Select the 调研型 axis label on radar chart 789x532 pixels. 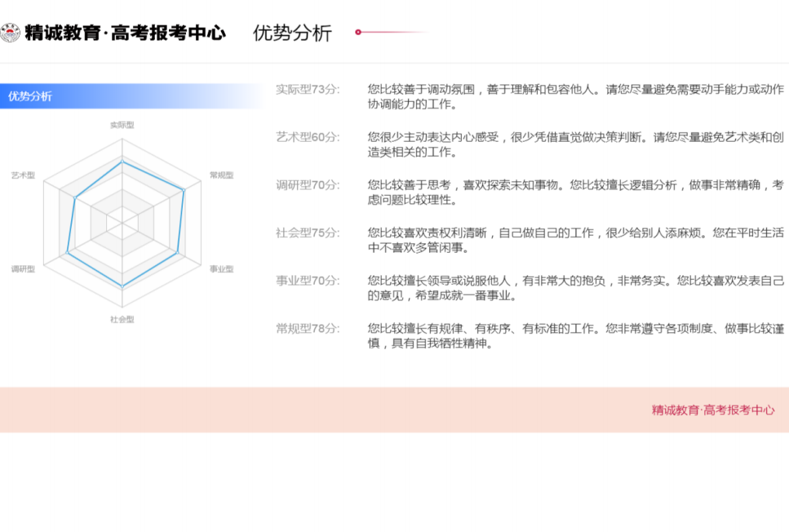click(x=23, y=268)
